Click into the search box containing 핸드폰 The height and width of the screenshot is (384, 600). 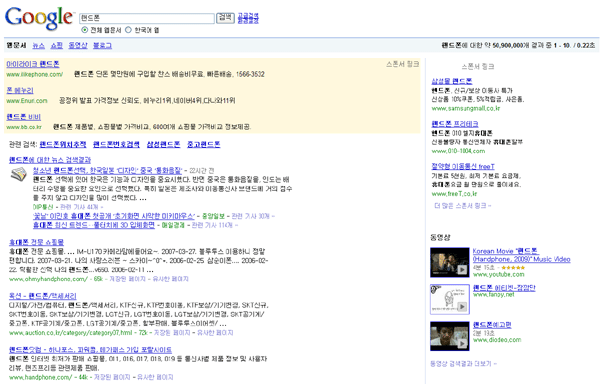click(147, 18)
